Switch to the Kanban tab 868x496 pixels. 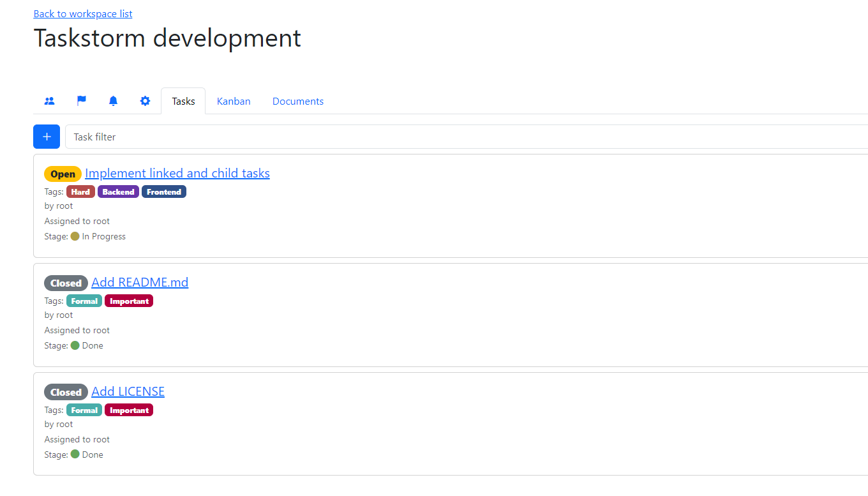pyautogui.click(x=234, y=101)
